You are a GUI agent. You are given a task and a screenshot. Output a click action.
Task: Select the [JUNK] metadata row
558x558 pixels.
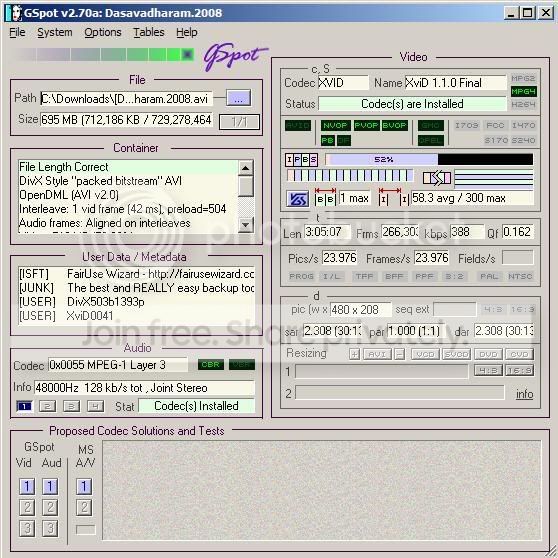tap(136, 288)
